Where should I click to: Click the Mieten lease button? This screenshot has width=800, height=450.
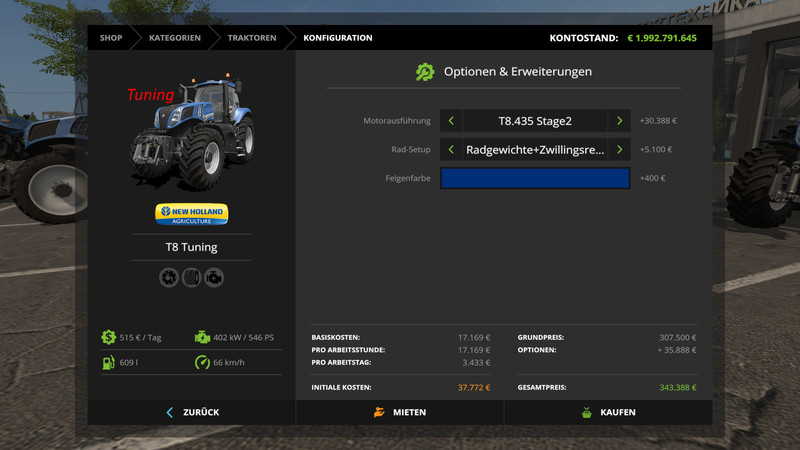pos(400,412)
